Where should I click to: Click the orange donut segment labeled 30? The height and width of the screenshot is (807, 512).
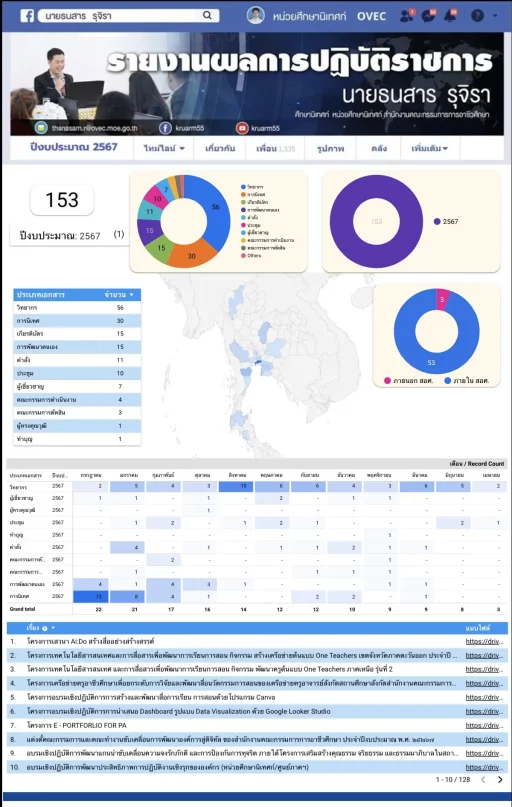coord(191,256)
